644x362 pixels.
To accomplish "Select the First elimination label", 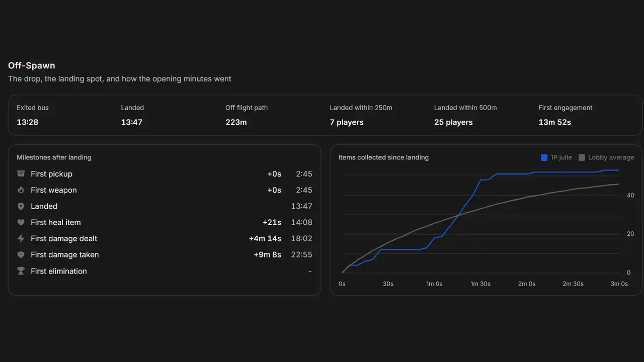I will coord(59,271).
